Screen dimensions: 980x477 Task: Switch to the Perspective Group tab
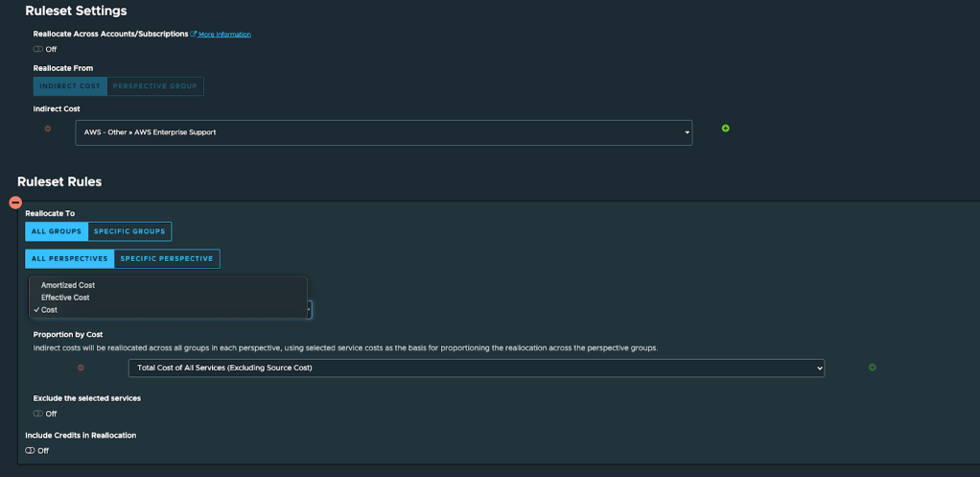[x=155, y=86]
